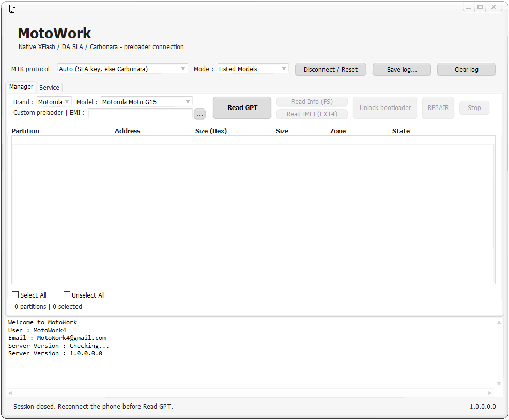Viewport: 509px width, 420px height.
Task: Close the MotoWork window
Action: [x=493, y=7]
